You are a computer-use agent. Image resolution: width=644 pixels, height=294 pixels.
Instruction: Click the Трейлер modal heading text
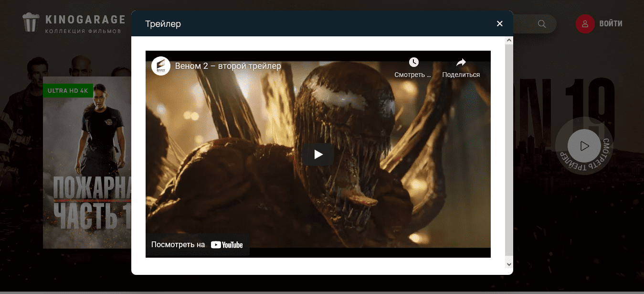163,23
